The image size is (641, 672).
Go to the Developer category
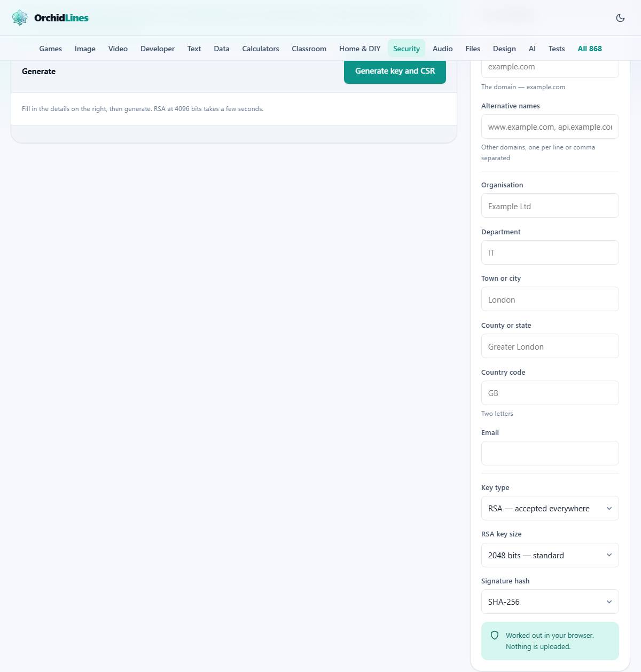(158, 49)
